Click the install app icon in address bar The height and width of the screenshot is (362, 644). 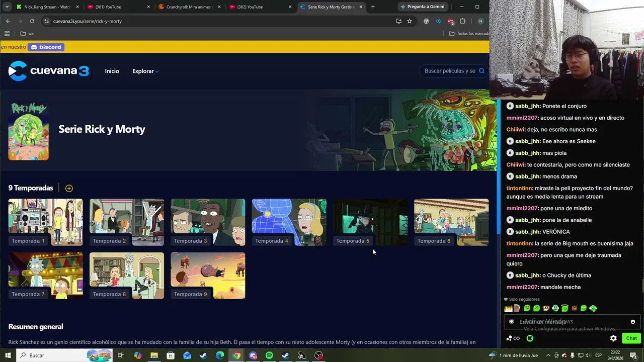click(x=398, y=21)
